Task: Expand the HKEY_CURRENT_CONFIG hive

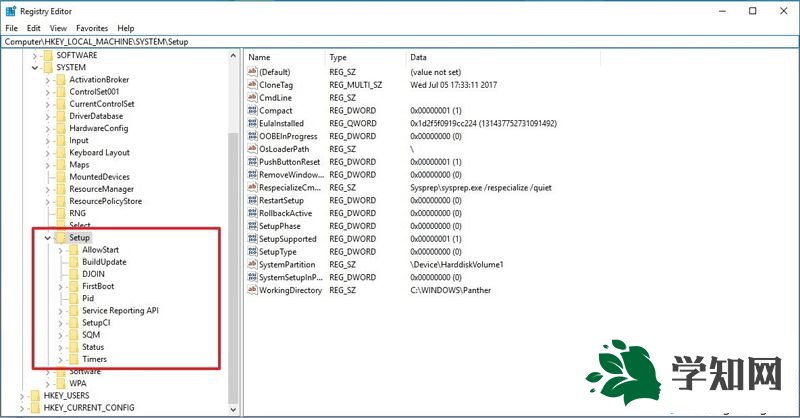Action: pos(22,408)
